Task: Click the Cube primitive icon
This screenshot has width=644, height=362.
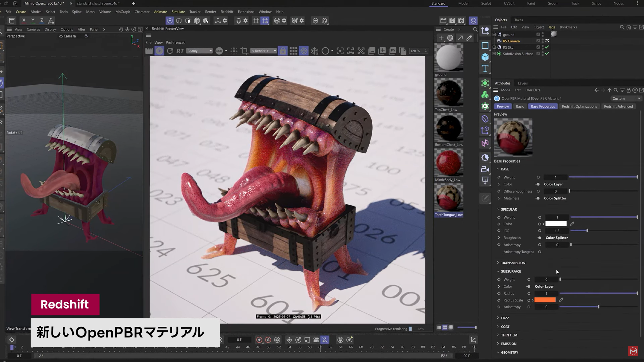Action: tap(485, 57)
